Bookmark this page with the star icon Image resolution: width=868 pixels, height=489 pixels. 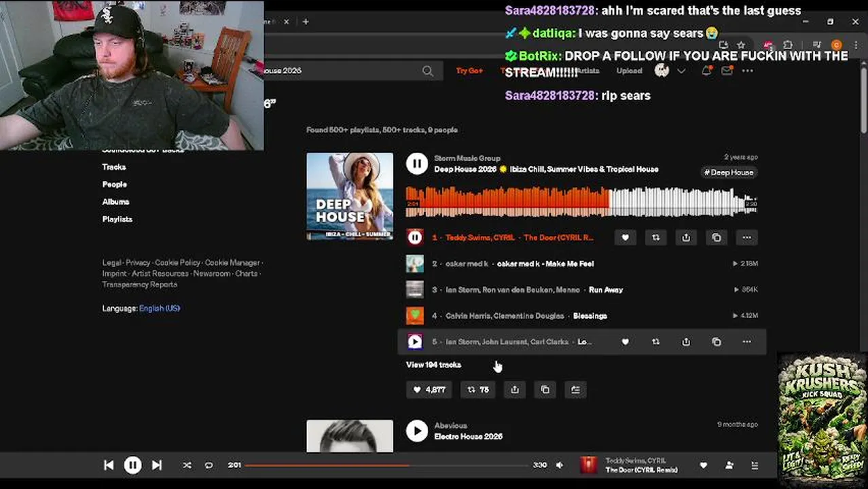pyautogui.click(x=742, y=46)
